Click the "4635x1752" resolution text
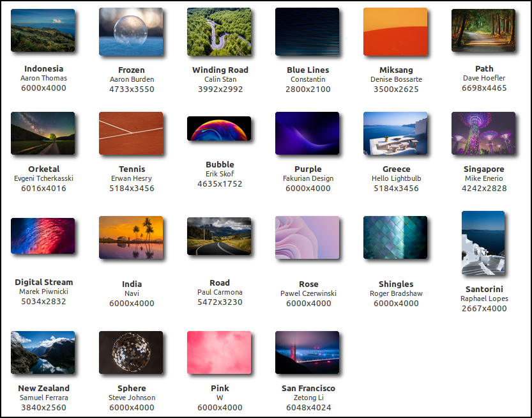 (220, 183)
